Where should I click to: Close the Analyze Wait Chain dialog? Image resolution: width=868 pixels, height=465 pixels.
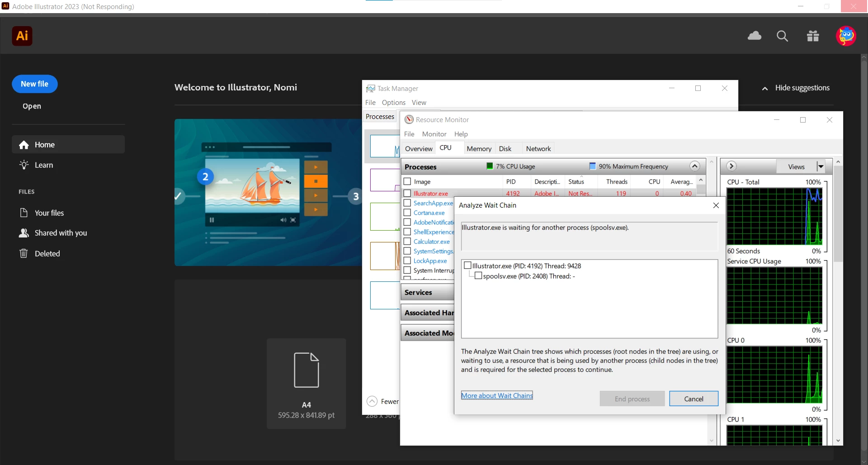716,205
